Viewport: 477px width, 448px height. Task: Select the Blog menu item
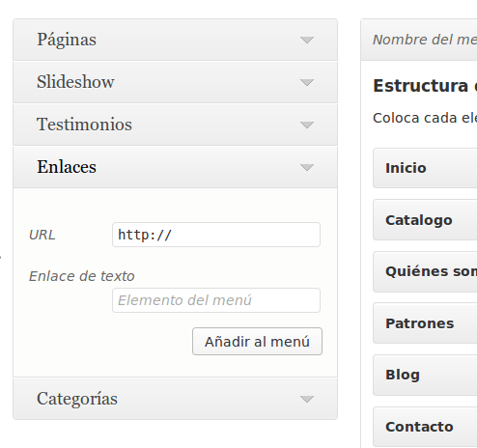tap(425, 375)
